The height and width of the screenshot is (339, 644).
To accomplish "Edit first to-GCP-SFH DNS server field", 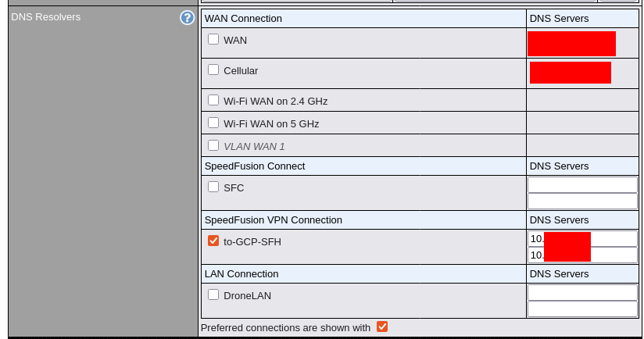I will click(x=582, y=238).
